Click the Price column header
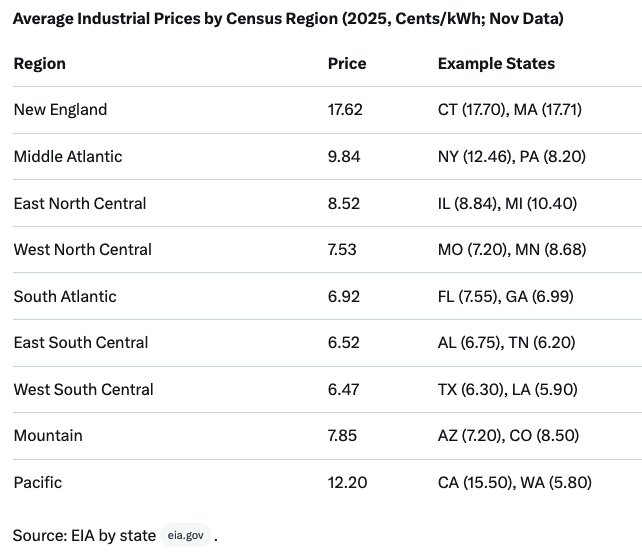 tap(347, 63)
